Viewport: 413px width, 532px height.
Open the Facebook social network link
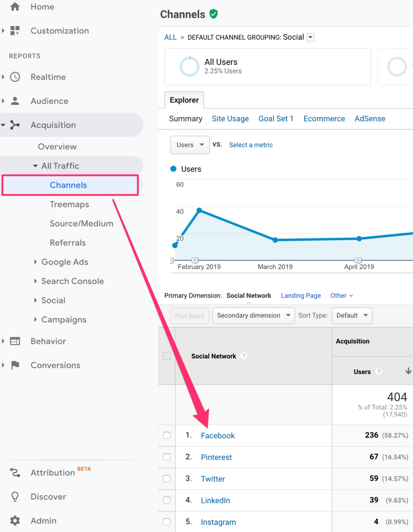click(218, 436)
